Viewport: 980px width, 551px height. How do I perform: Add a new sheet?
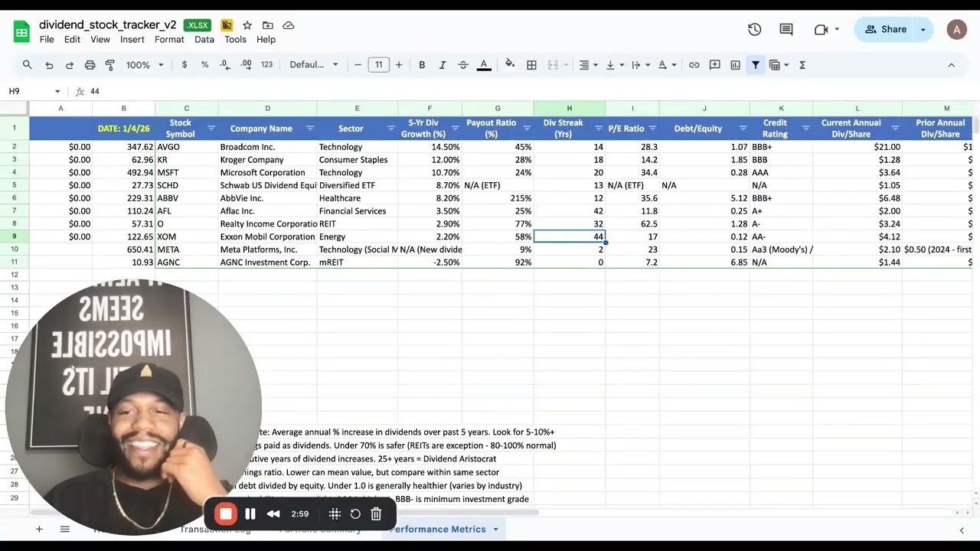click(39, 529)
